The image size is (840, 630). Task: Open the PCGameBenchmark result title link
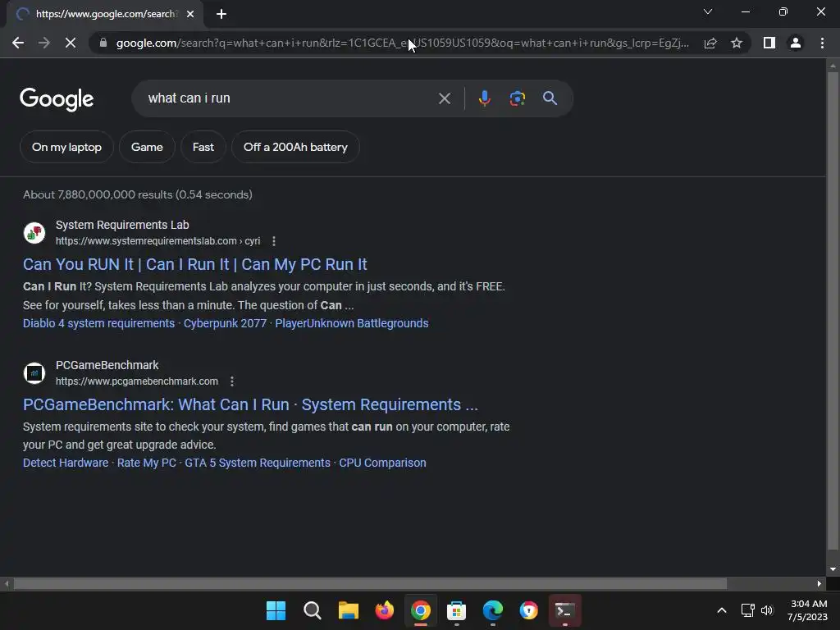tap(250, 404)
